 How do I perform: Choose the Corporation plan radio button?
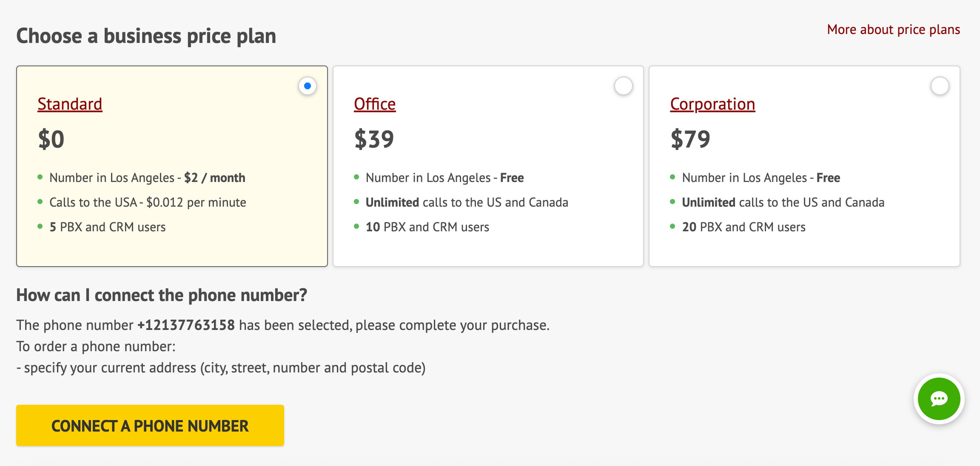(x=940, y=86)
